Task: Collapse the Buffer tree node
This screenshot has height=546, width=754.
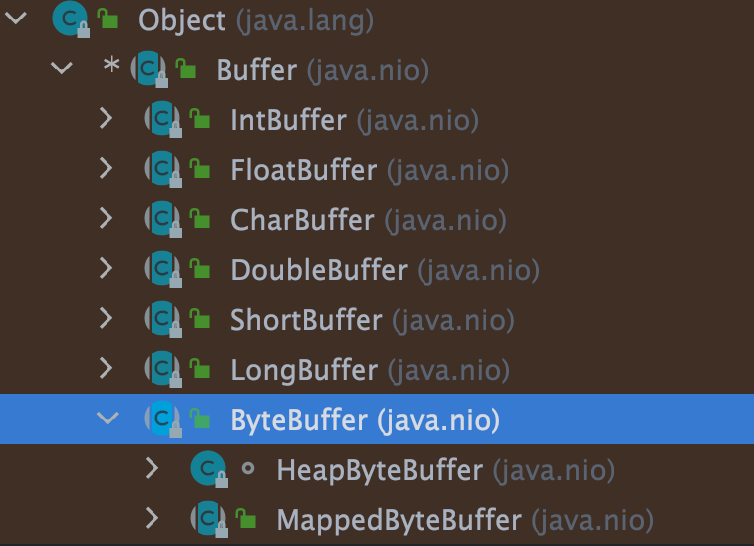Action: tap(62, 69)
